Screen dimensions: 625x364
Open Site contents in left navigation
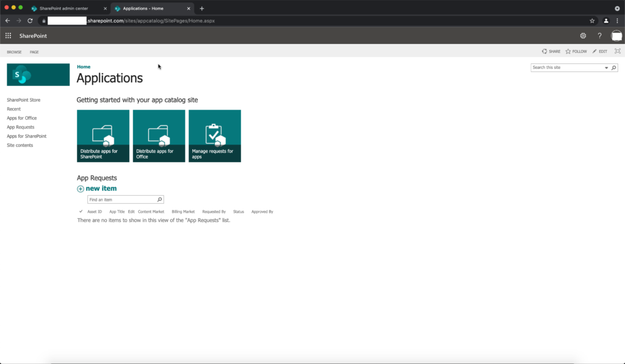[x=20, y=145]
